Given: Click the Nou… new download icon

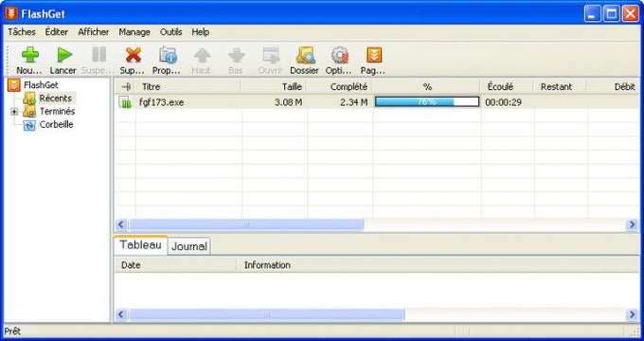Looking at the screenshot, I should 30,55.
